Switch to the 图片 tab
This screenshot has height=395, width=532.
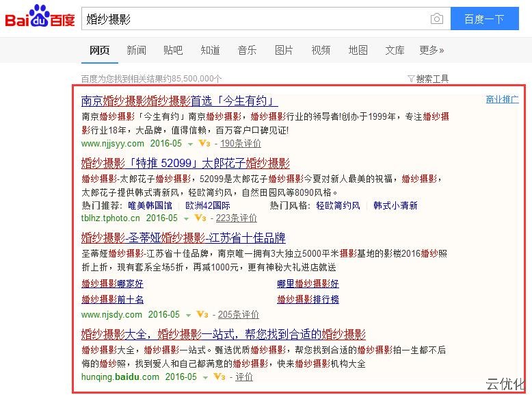pyautogui.click(x=284, y=50)
